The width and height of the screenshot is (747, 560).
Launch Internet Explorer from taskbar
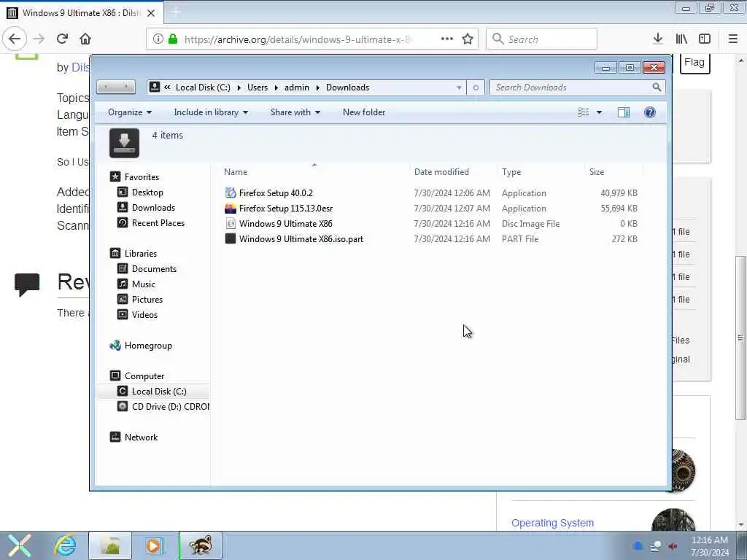tap(65, 545)
